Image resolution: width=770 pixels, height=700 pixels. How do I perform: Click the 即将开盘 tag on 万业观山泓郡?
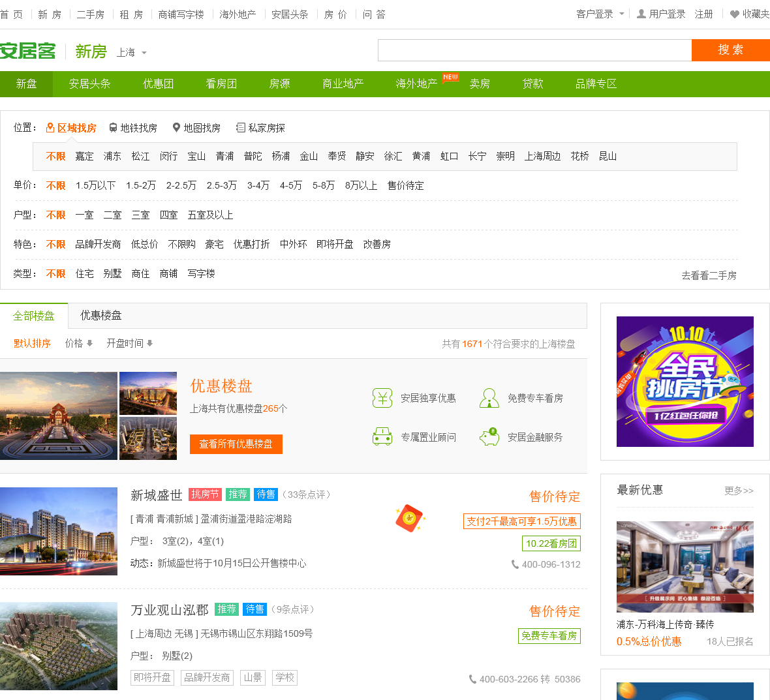tap(152, 677)
